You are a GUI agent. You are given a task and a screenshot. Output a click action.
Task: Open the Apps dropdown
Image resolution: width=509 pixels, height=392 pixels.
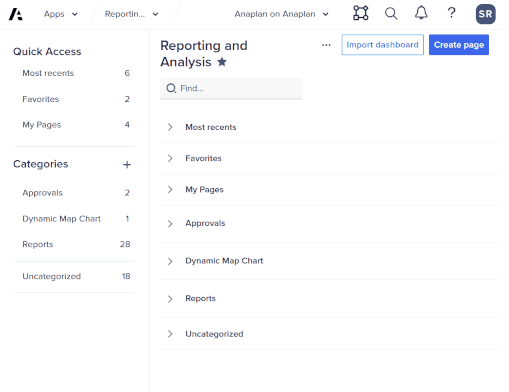61,14
